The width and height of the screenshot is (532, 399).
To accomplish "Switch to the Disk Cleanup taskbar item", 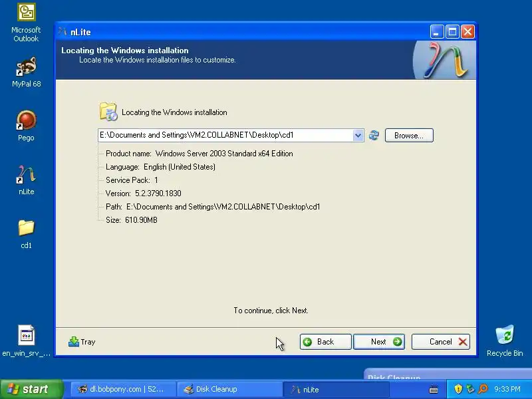I will [229, 389].
